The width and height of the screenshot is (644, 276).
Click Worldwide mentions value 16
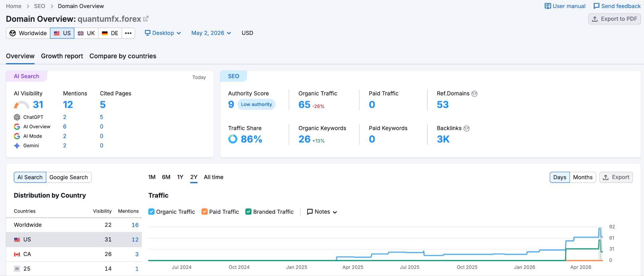point(135,225)
